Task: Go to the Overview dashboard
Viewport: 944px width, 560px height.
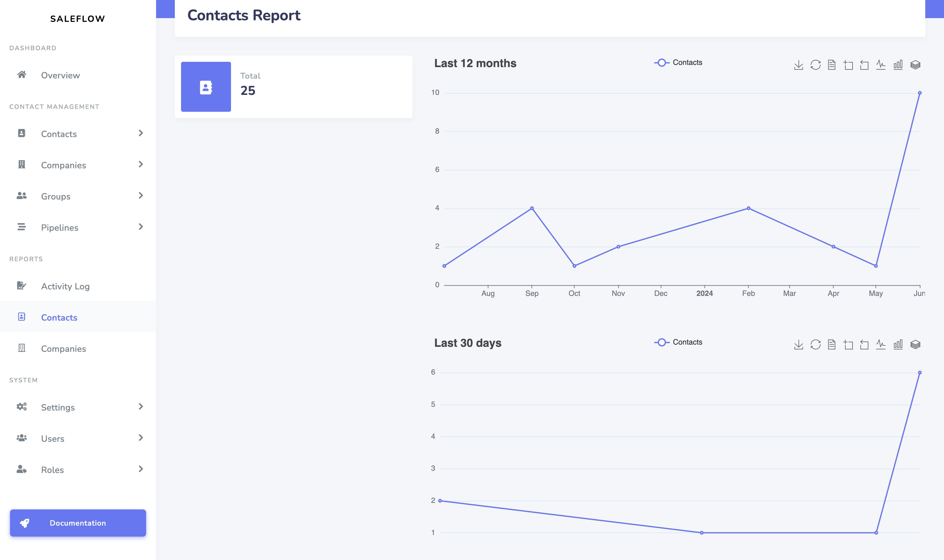Action: coord(78,75)
